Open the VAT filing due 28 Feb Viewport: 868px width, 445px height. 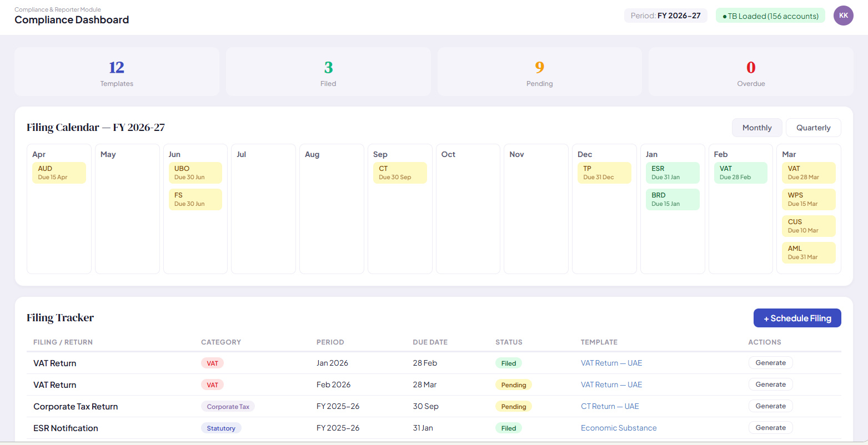click(740, 173)
